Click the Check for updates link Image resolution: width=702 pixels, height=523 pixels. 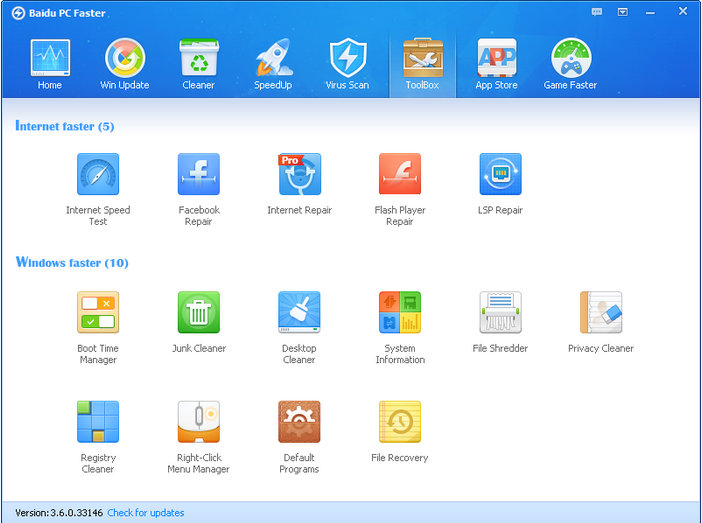146,513
